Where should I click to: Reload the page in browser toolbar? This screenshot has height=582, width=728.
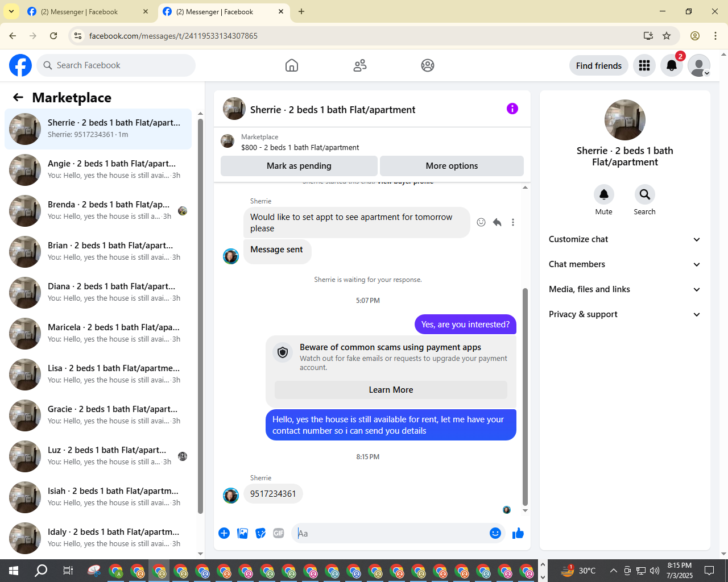click(x=53, y=36)
